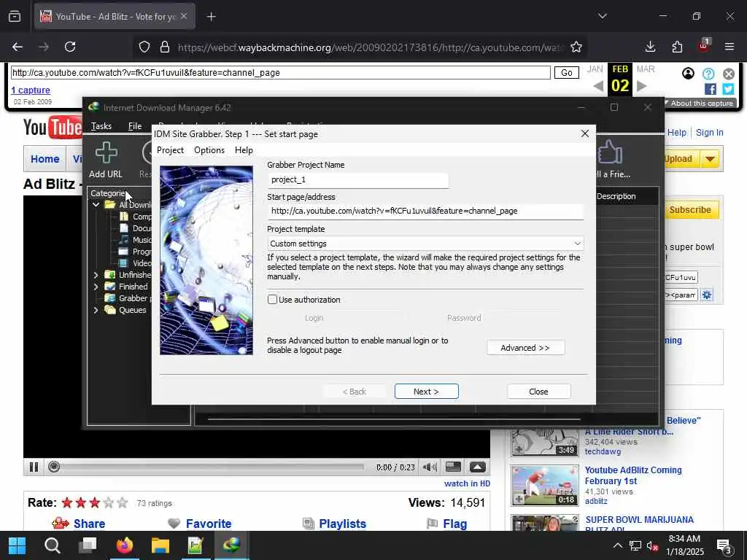Share capture on Facebook icon
Viewport: 747px width, 560px height.
coord(711,89)
